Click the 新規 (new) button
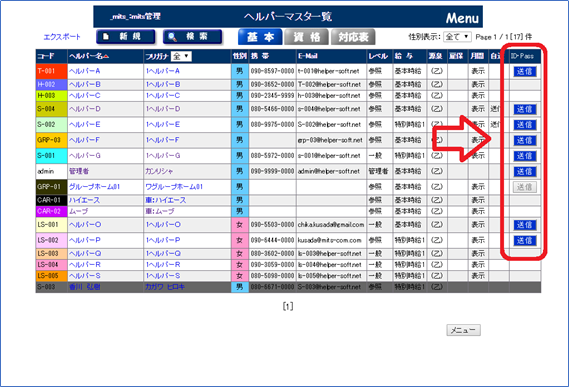This screenshot has width=569, height=387. click(x=126, y=37)
